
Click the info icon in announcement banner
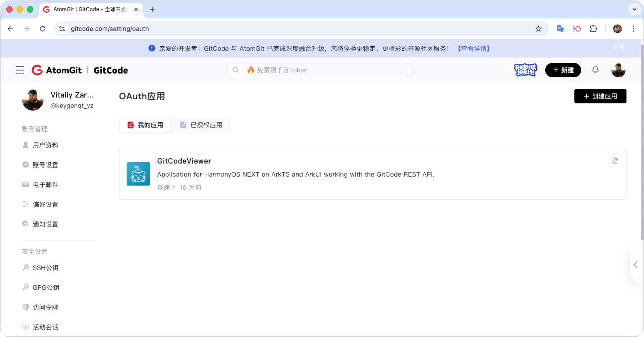pyautogui.click(x=152, y=48)
